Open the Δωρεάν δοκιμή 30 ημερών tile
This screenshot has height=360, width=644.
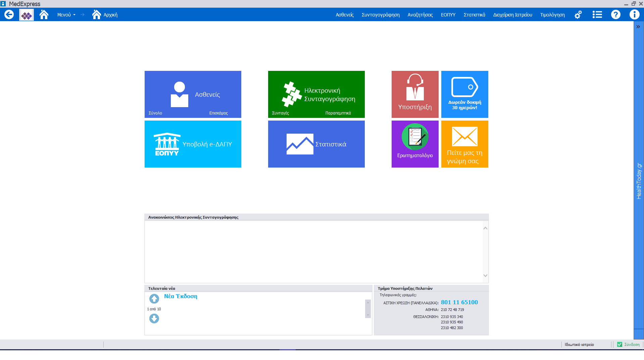[x=465, y=94]
